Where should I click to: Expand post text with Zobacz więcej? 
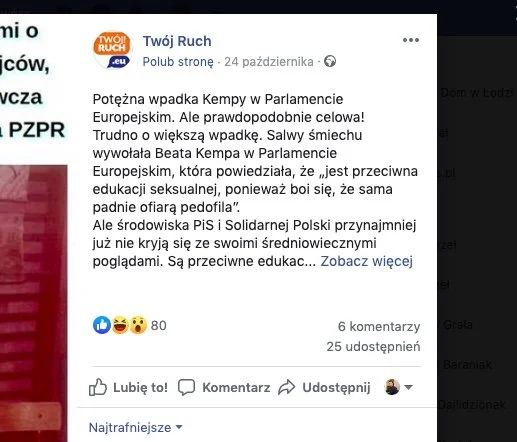pos(367,261)
